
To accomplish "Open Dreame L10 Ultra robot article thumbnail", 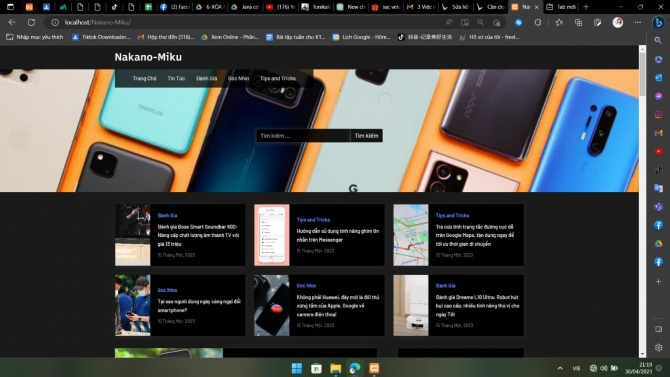I will point(411,305).
